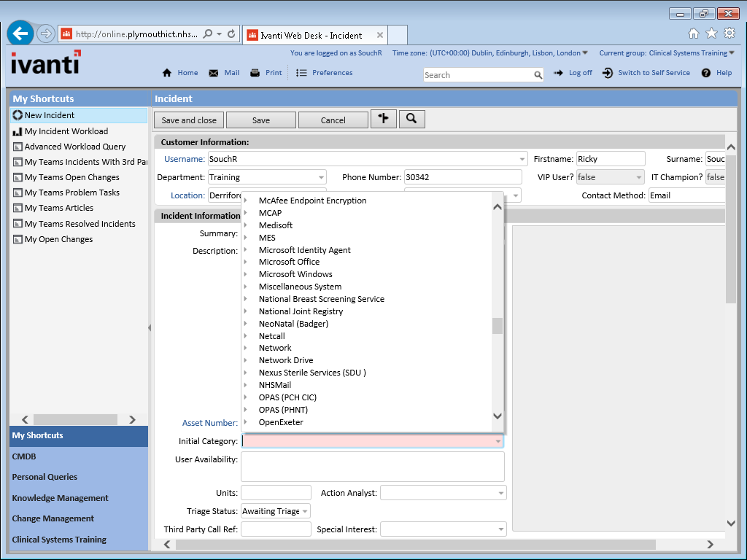
Task: Open the Knowledge Management sidebar section
Action: (x=79, y=498)
